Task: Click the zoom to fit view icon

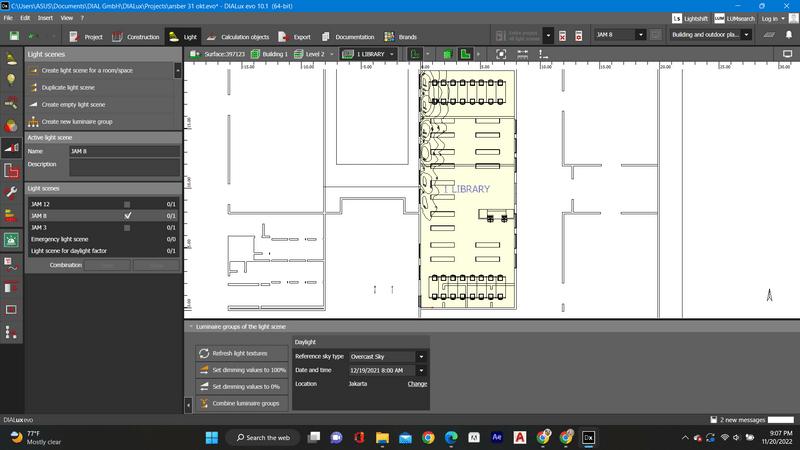Action: (x=501, y=54)
